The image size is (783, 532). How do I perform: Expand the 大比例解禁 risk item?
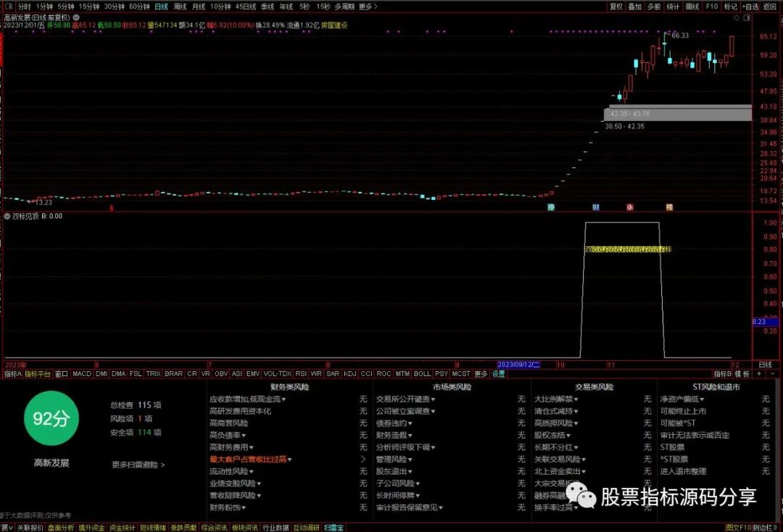pyautogui.click(x=556, y=399)
